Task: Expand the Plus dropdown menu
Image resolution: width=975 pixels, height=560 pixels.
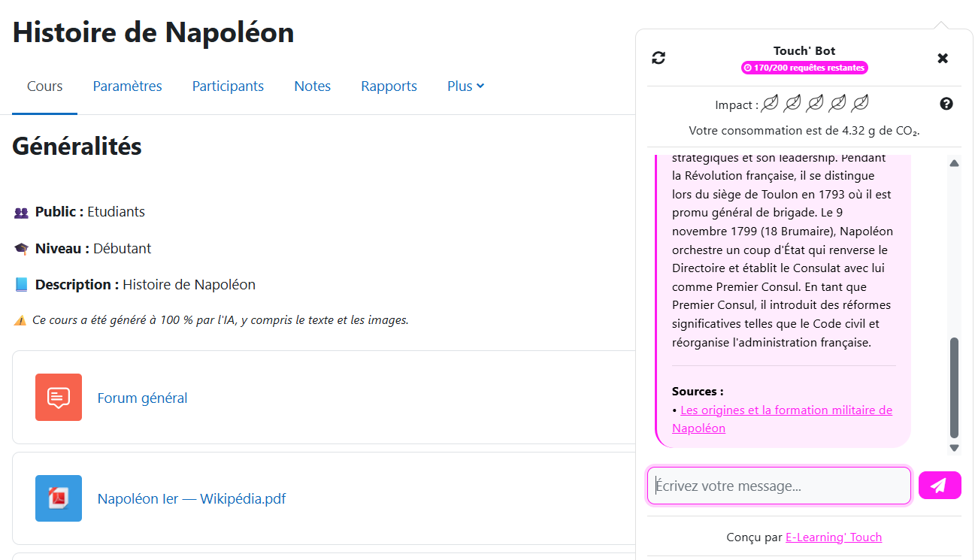Action: (465, 86)
